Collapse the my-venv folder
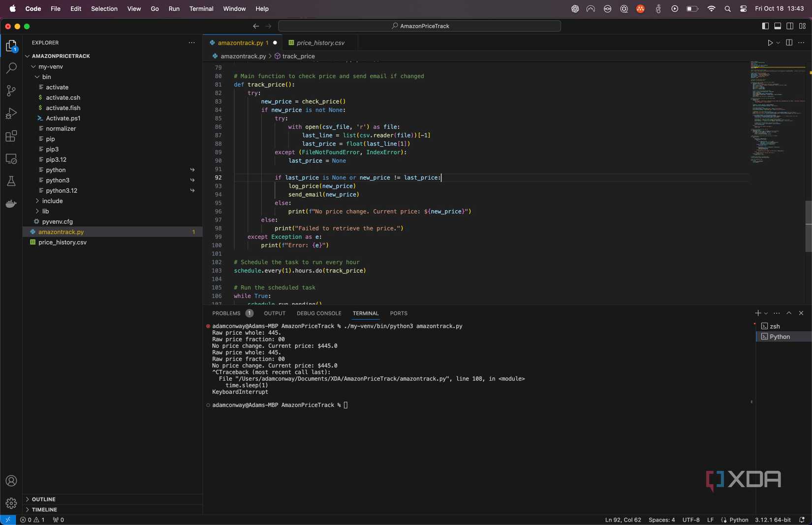This screenshot has height=525, width=812. coord(33,66)
